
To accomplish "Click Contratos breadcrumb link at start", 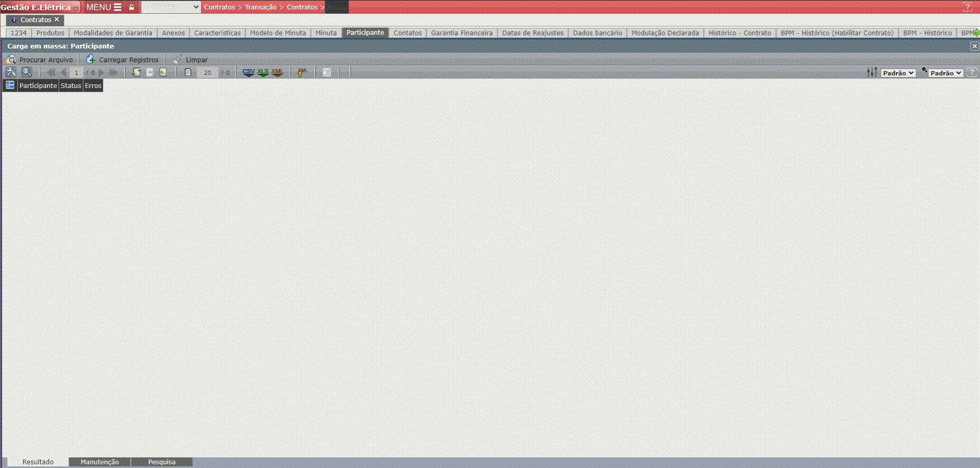I will [x=219, y=7].
